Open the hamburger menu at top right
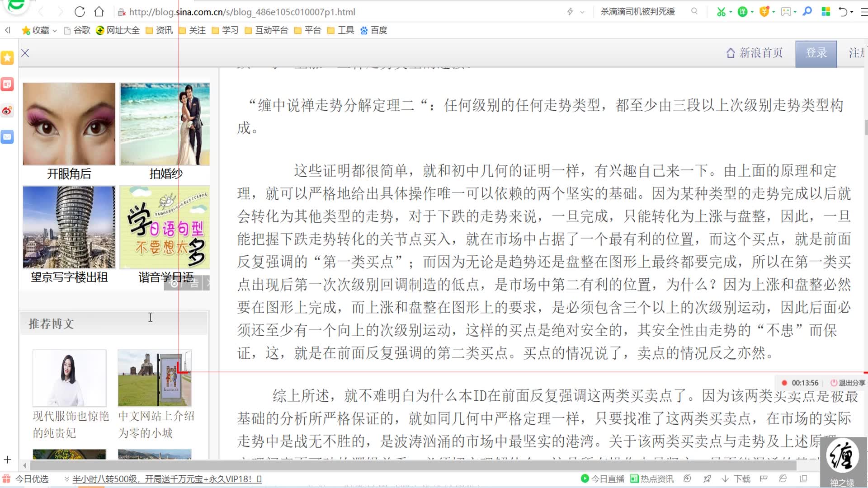The height and width of the screenshot is (488, 868). [863, 12]
